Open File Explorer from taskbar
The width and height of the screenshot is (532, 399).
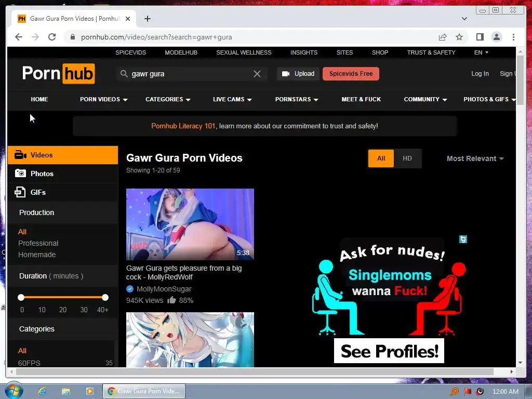[66, 391]
